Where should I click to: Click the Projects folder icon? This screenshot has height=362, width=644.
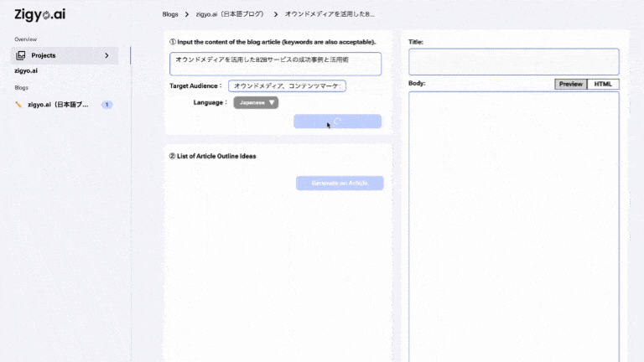coord(21,55)
